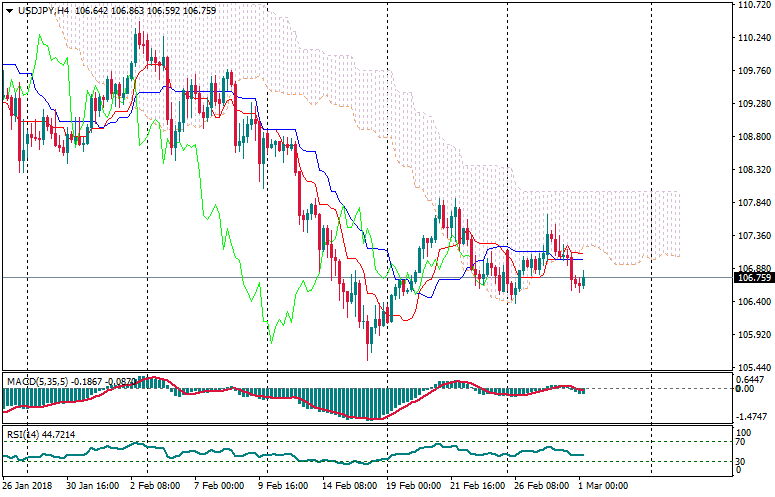Click the MACD -1.4747 scale value
The width and height of the screenshot is (775, 497).
tap(751, 415)
